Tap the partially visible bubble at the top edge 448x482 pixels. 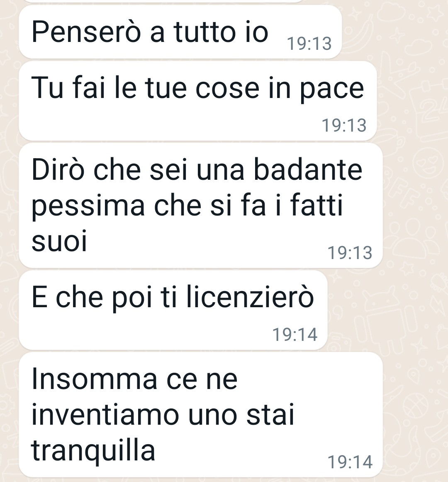pos(163,1)
